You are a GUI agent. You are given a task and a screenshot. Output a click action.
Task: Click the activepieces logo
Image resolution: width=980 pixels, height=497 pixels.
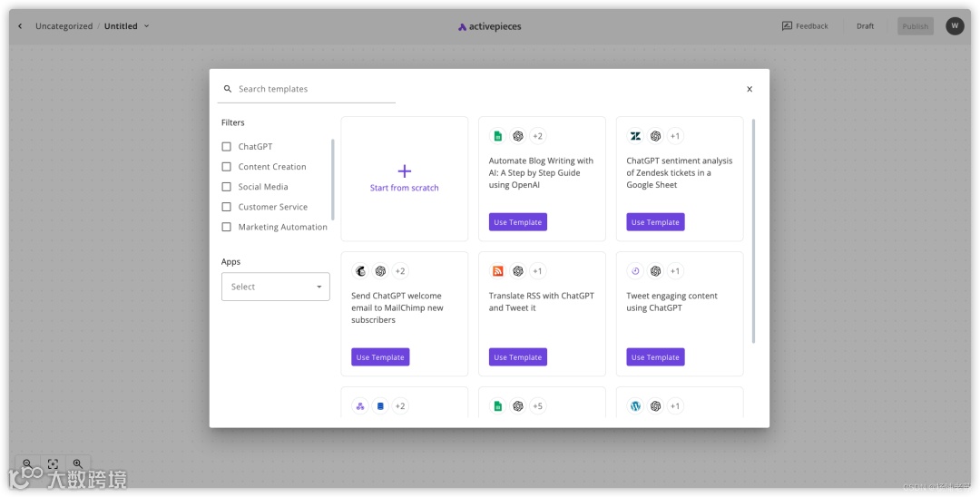[x=489, y=26]
